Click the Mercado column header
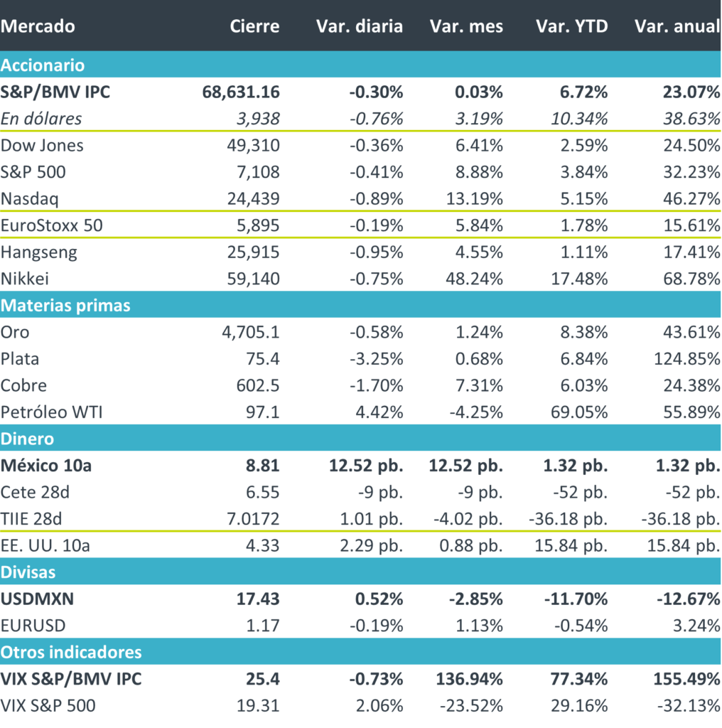Viewport: 722px width, 728px height. pyautogui.click(x=38, y=26)
